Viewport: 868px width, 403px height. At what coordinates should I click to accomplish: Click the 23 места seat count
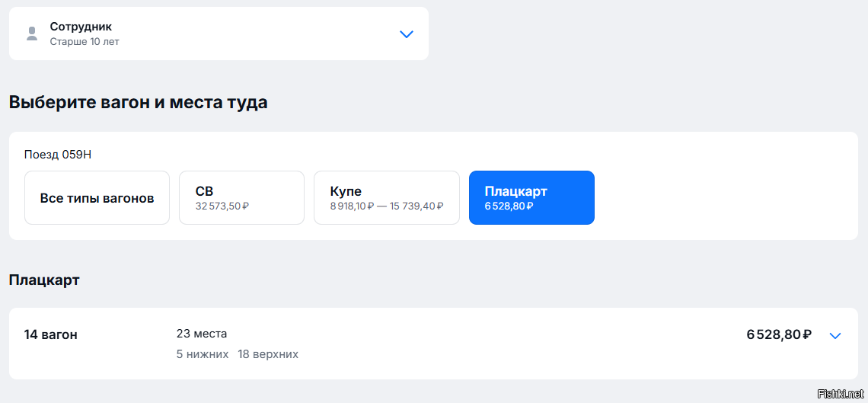202,334
